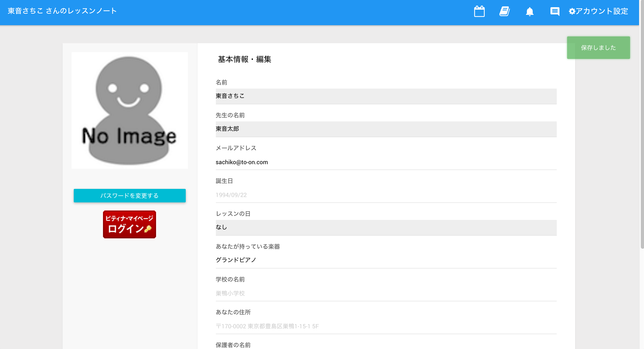Click the notifications bell icon
The height and width of the screenshot is (349, 644).
point(530,11)
